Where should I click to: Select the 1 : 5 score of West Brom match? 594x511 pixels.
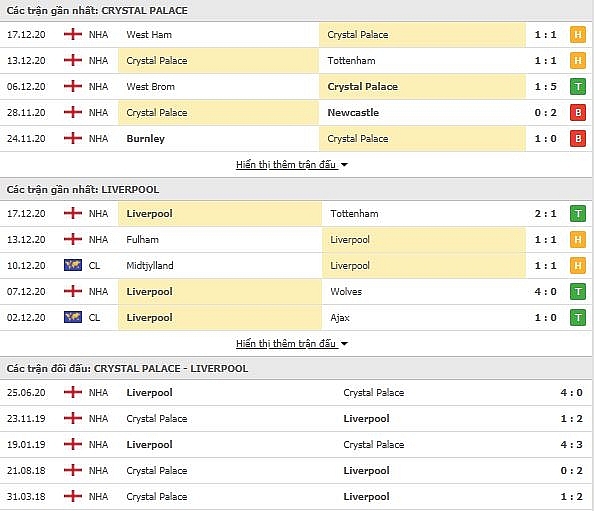546,87
